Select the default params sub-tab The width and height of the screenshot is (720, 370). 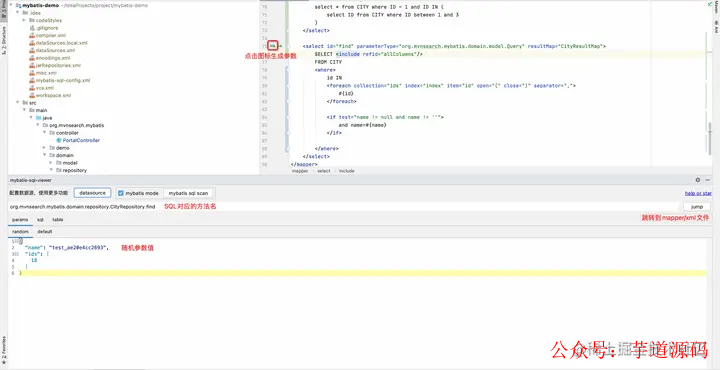tap(45, 232)
